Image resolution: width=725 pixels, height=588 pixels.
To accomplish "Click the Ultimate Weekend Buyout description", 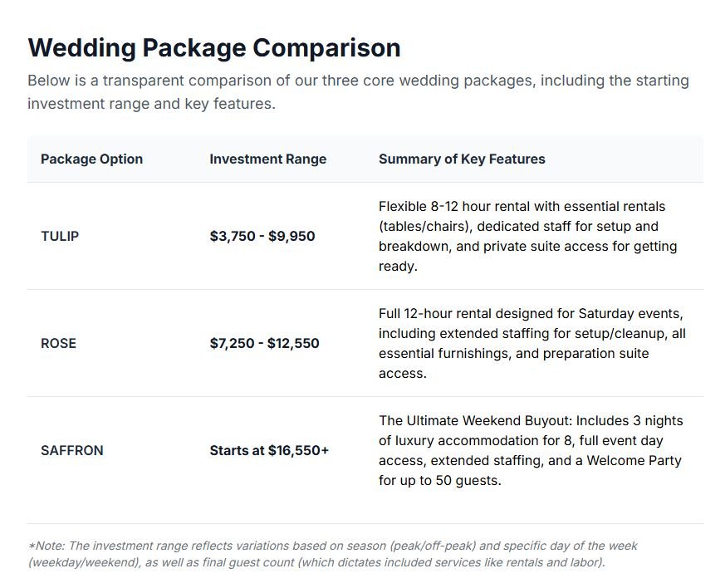I will 530,450.
